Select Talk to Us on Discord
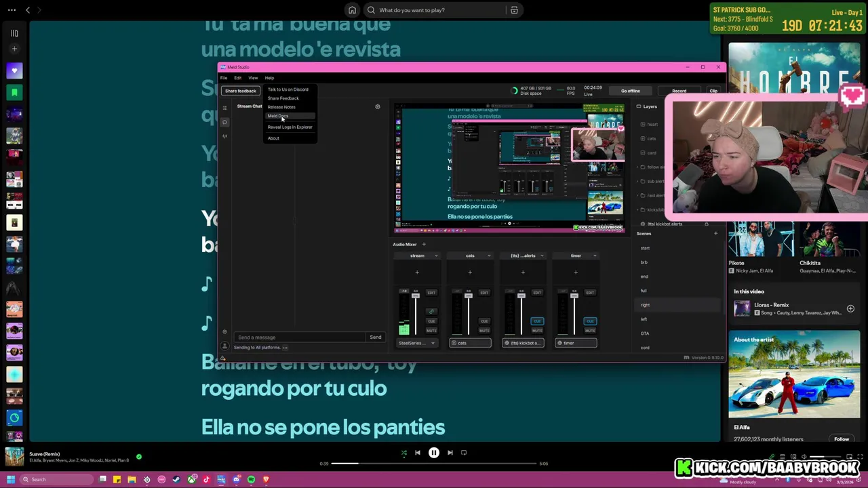Viewport: 868px width, 488px height. point(288,89)
